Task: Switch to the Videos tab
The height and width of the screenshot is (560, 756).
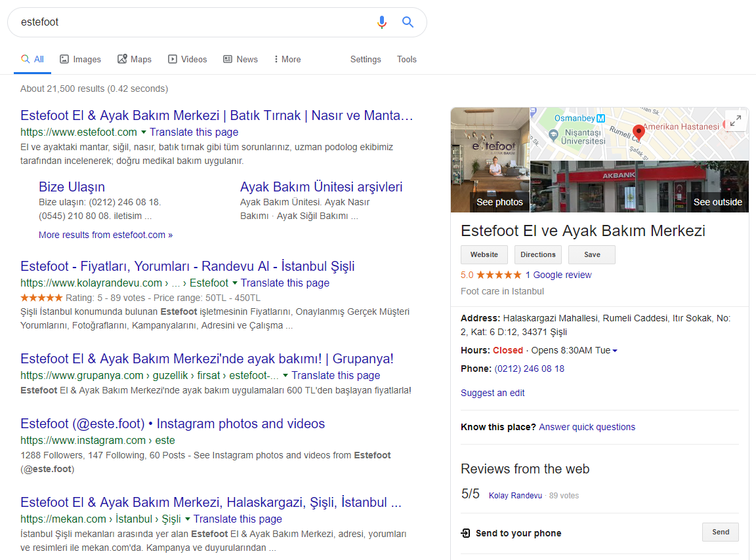Action: 188,59
